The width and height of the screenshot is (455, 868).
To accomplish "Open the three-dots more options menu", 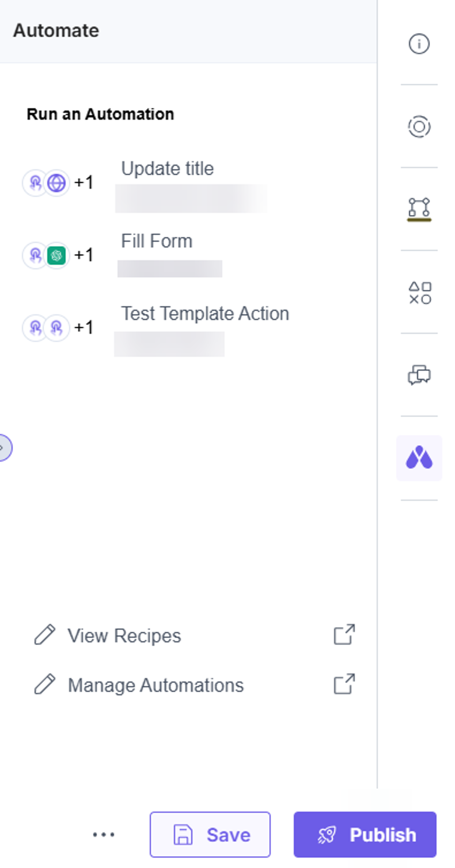I will [x=103, y=834].
